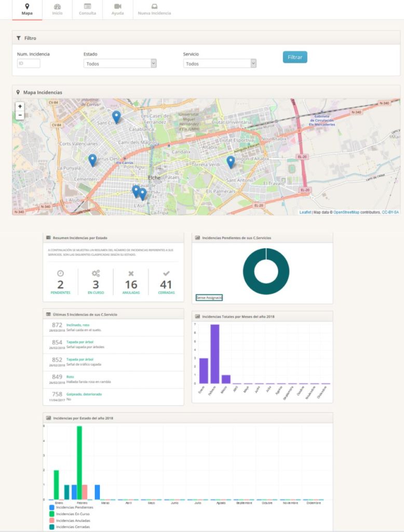Click the purple Enero bar in monthly chart
The image size is (404, 532).
click(204, 371)
